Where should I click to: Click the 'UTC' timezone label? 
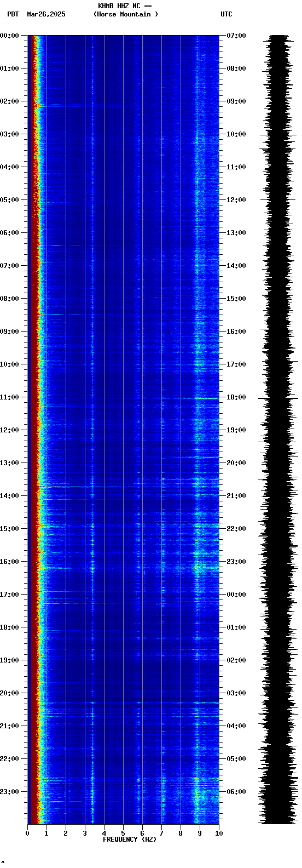[x=226, y=14]
